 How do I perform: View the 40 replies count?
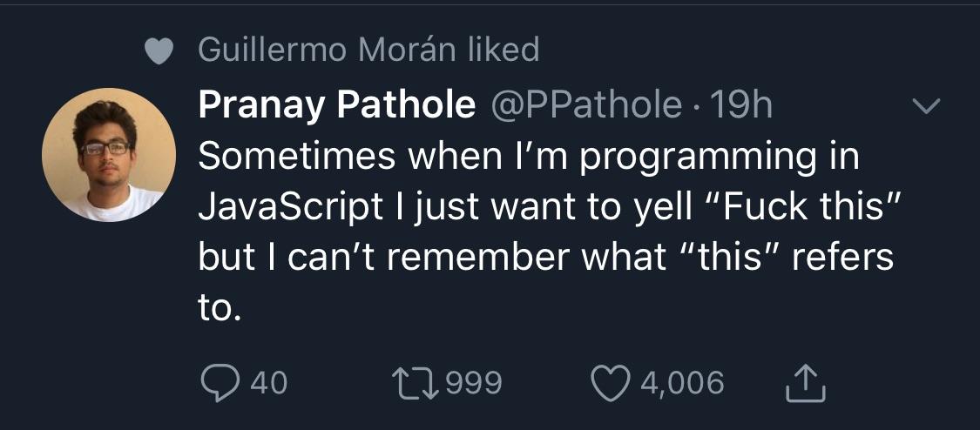[x=269, y=383]
